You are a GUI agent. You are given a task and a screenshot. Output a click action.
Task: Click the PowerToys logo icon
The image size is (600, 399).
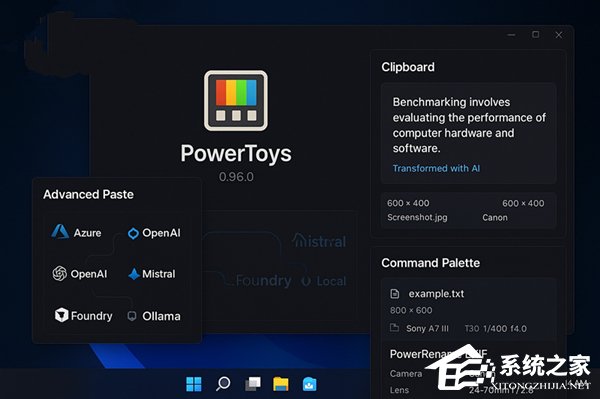point(236,101)
